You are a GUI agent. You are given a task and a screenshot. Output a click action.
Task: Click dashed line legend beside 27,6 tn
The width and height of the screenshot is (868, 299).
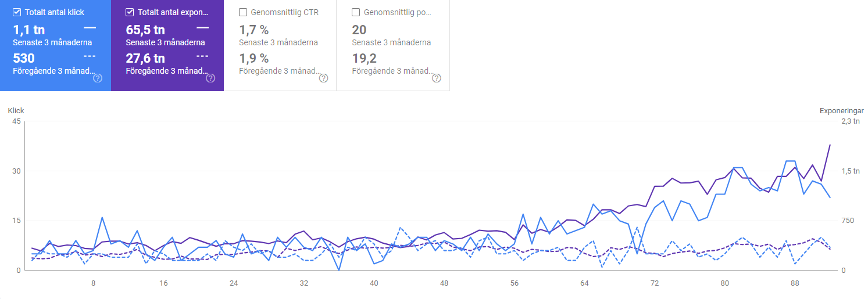tap(202, 56)
